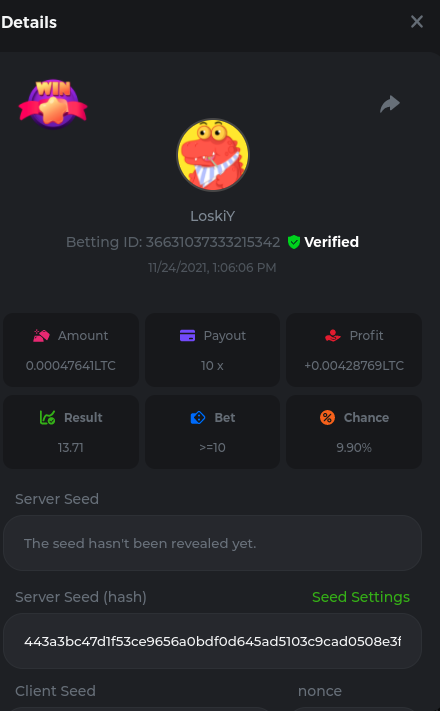Image resolution: width=440 pixels, height=711 pixels.
Task: Close the Details panel
Action: coord(416,21)
